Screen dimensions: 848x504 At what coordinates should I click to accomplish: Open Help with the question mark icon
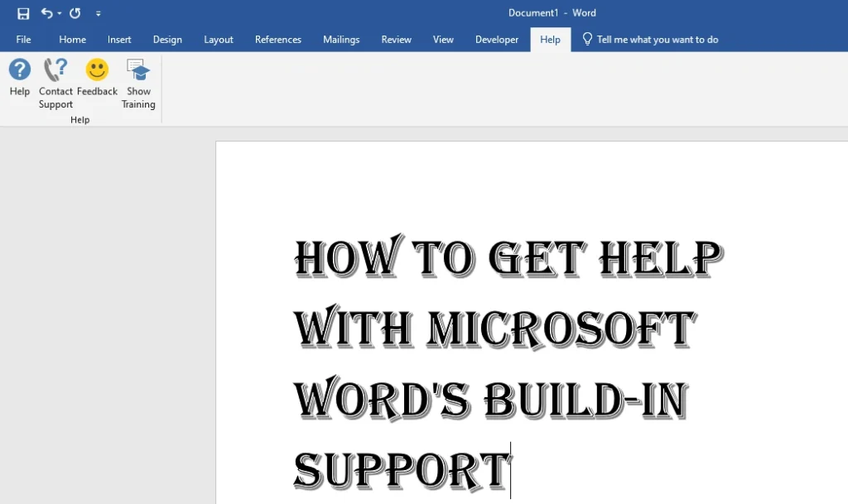19,70
